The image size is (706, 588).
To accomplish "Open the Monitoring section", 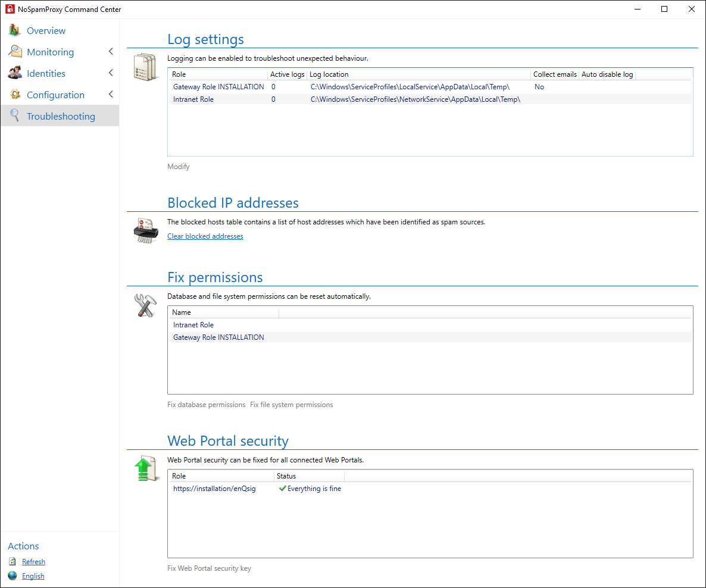I will coord(51,52).
